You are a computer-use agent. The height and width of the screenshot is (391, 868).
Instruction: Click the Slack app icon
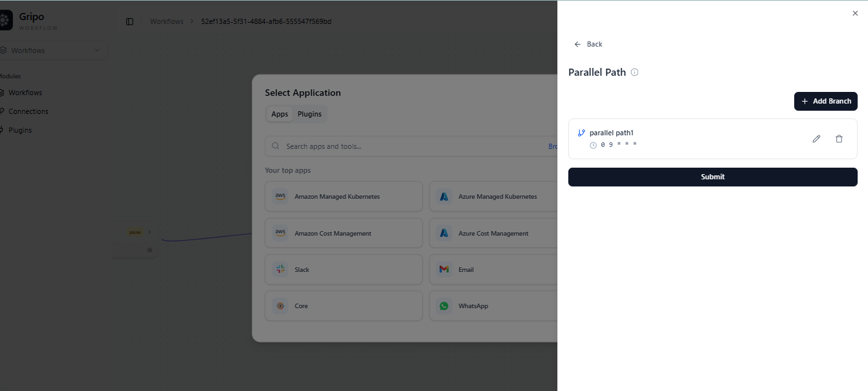click(x=280, y=269)
